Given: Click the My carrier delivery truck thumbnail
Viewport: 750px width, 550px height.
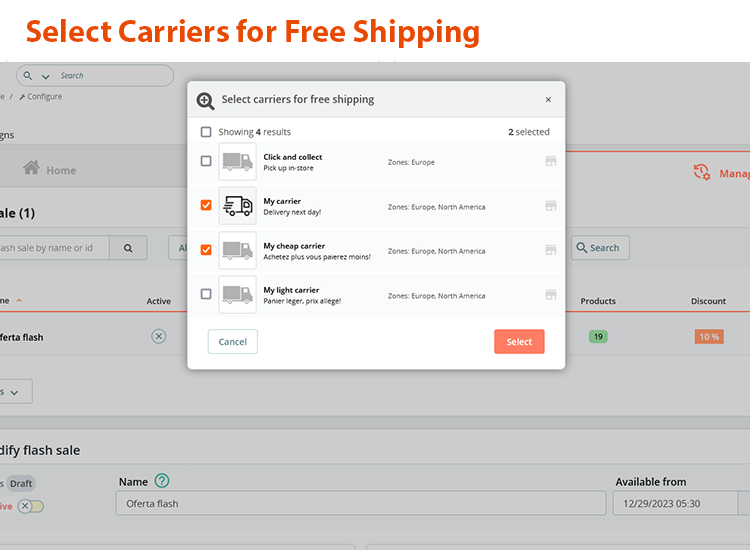Looking at the screenshot, I should pyautogui.click(x=237, y=206).
